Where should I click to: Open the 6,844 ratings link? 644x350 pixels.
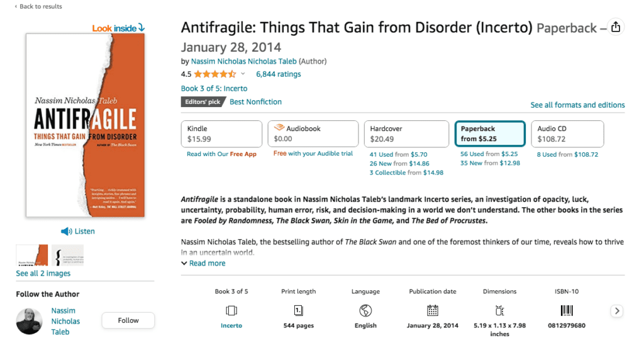tap(279, 74)
